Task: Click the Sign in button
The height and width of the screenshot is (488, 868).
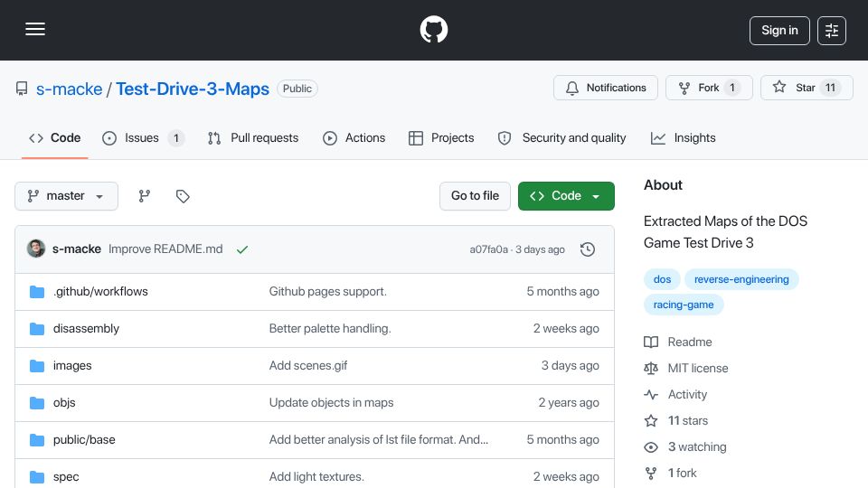Action: click(x=779, y=31)
